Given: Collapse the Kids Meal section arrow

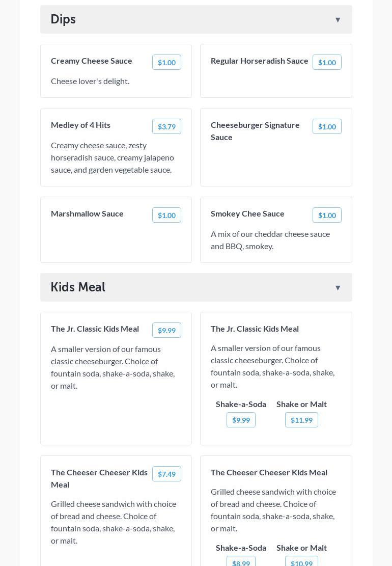Looking at the screenshot, I should [338, 288].
